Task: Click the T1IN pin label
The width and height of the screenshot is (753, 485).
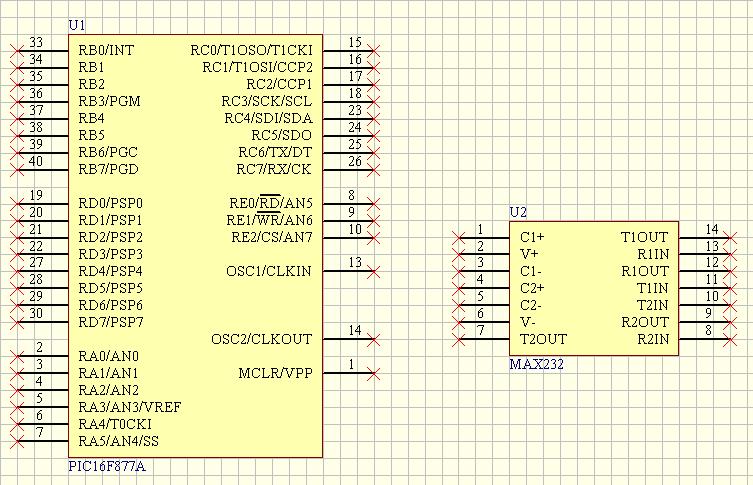Action: pos(652,288)
